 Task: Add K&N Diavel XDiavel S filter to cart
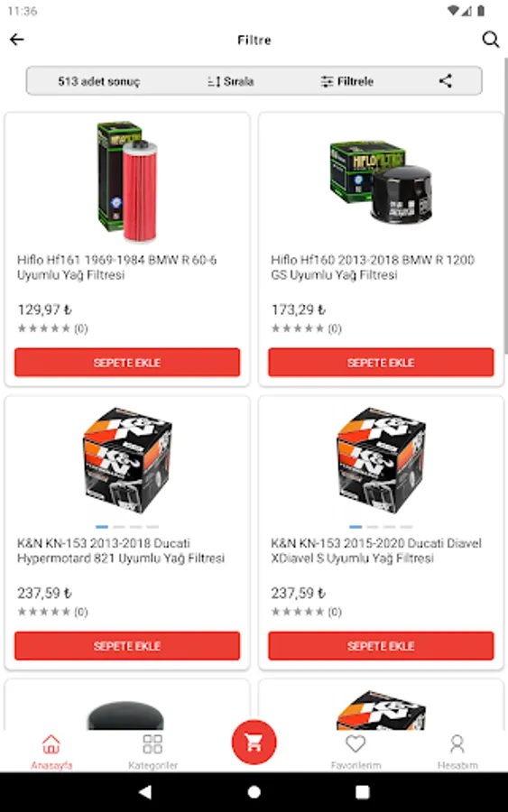pyautogui.click(x=381, y=646)
